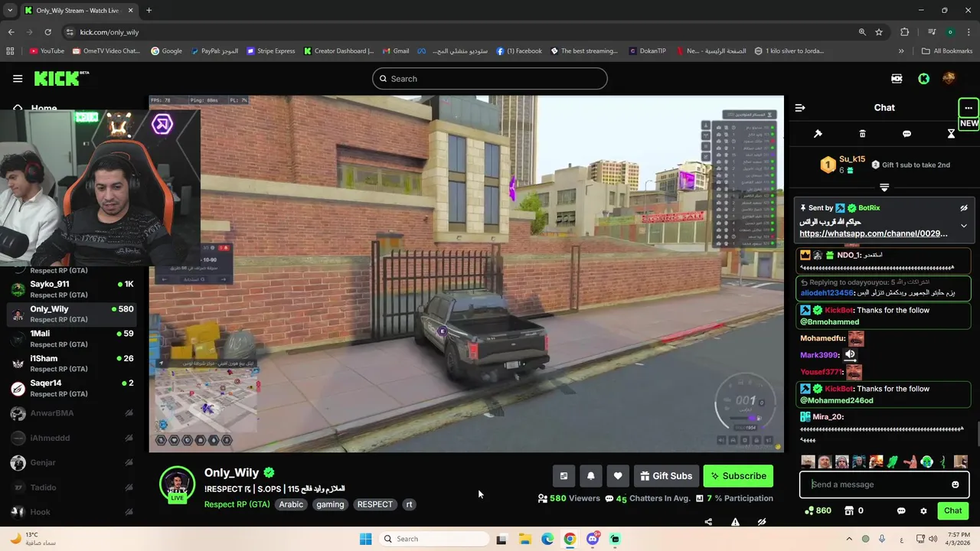Click the green Chat send button
This screenshot has height=551, width=980.
[x=952, y=510]
